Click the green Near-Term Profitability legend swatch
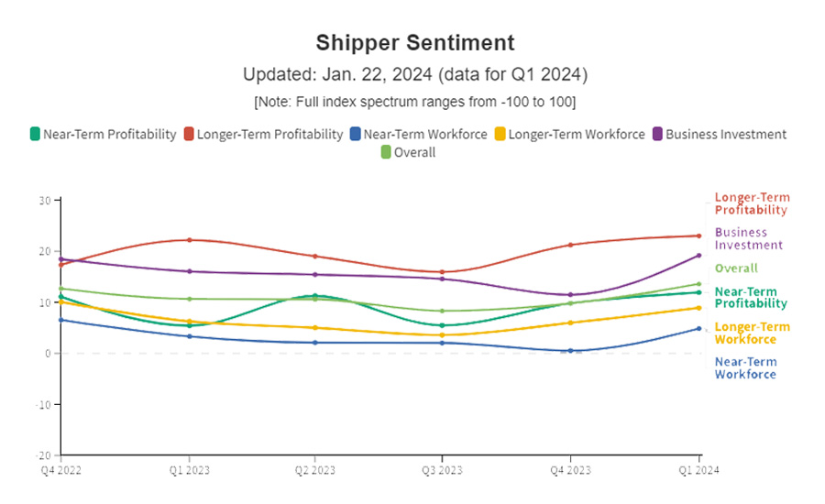Screen dimensions: 825x504 (x=36, y=134)
